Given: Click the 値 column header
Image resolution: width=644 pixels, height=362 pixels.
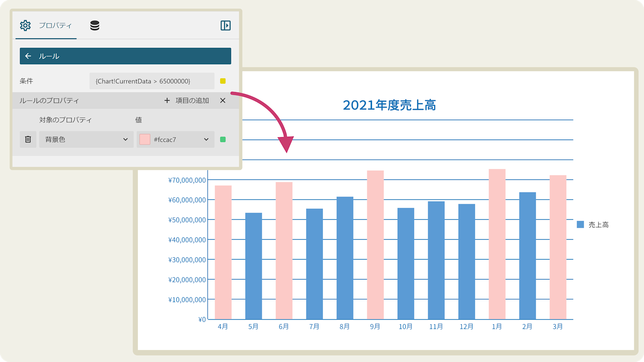Looking at the screenshot, I should [x=138, y=120].
